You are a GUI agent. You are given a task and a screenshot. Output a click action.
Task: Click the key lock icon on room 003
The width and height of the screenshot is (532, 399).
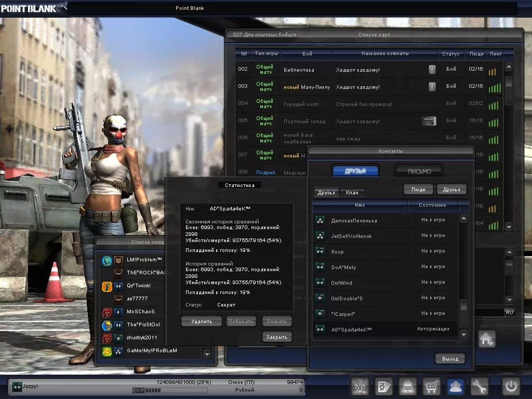point(432,87)
